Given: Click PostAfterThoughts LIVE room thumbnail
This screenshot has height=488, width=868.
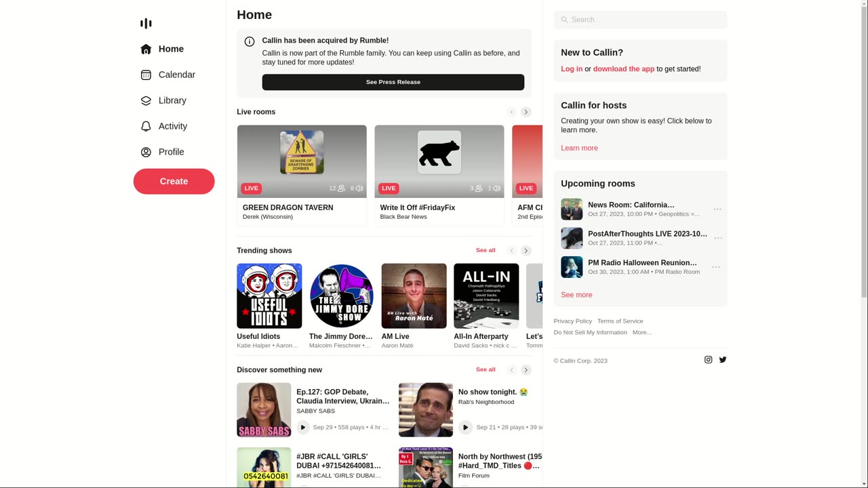Looking at the screenshot, I should 572,239.
